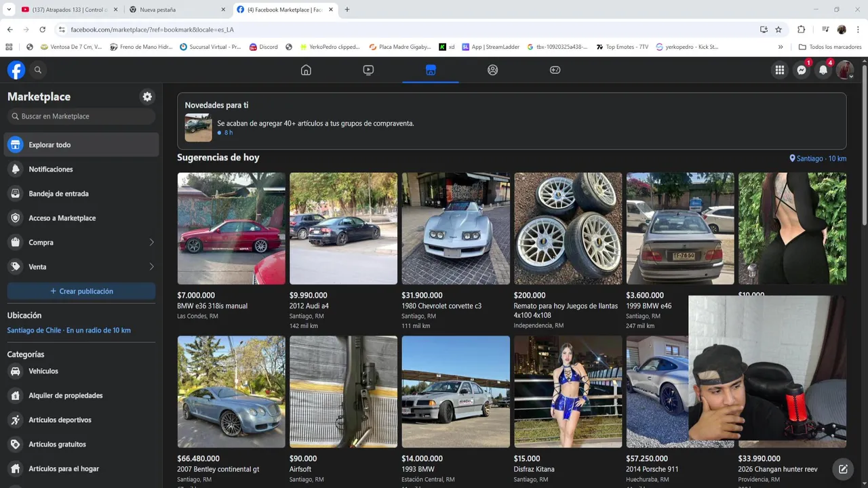Open the Groups tab icon
Viewport: 868px width, 488px height.
(x=493, y=70)
